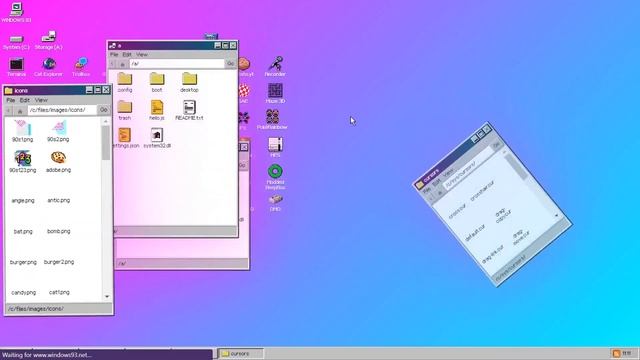The height and width of the screenshot is (360, 640).
Task: Click the /a/ address field
Action: click(177, 64)
